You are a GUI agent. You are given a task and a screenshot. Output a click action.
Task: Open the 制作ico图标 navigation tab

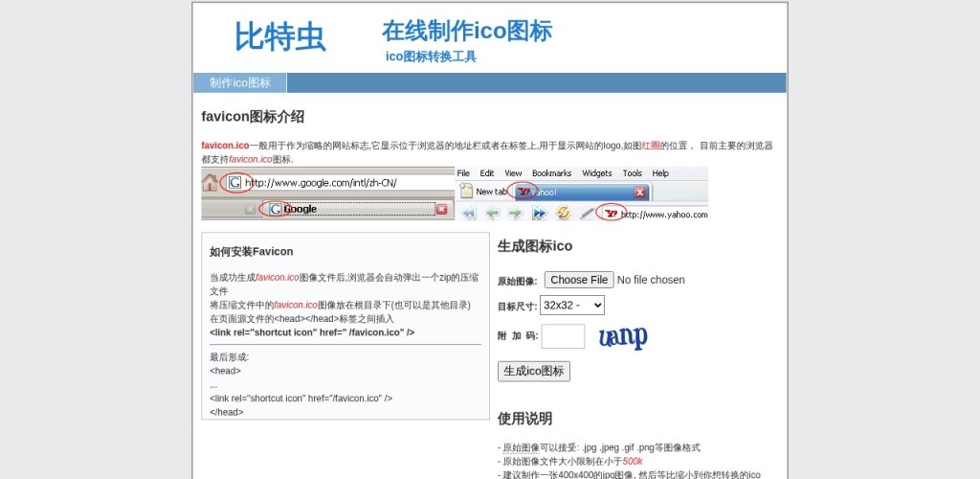(240, 83)
